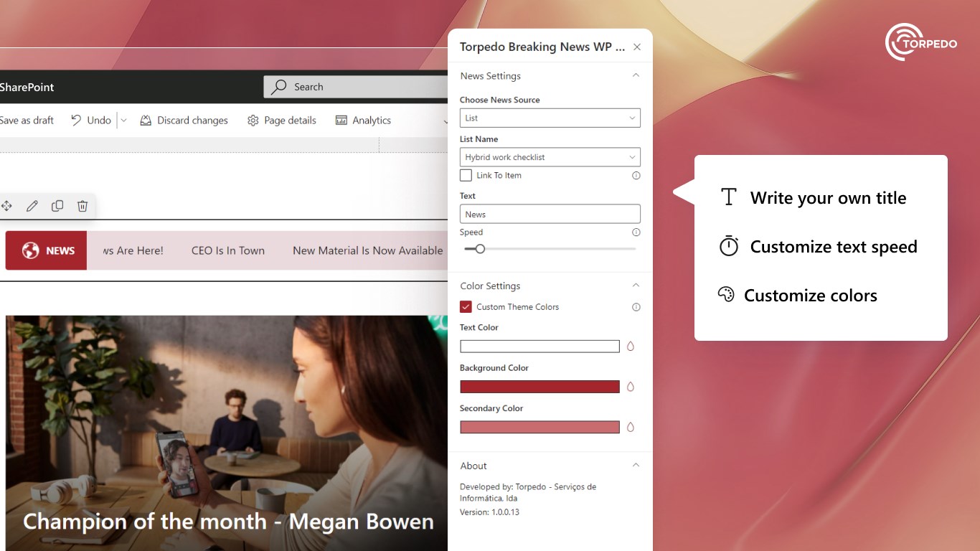Open the Background Color picker droplet icon

pyautogui.click(x=631, y=387)
